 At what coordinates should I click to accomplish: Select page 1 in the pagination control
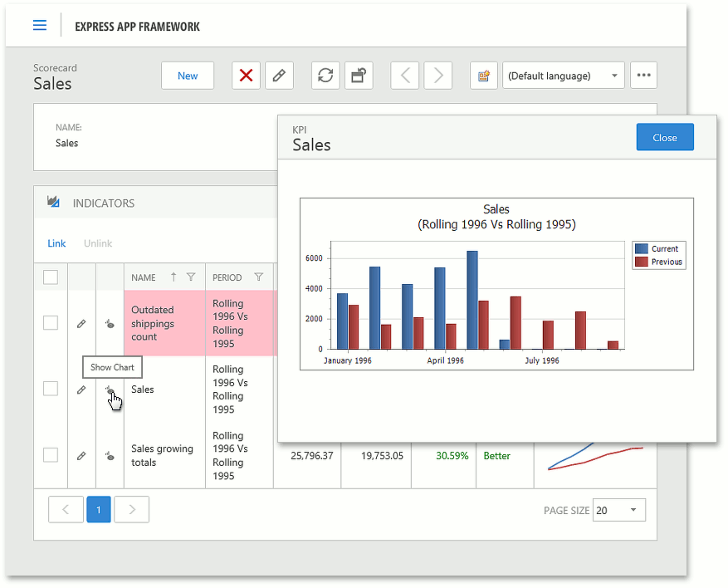coord(98,509)
